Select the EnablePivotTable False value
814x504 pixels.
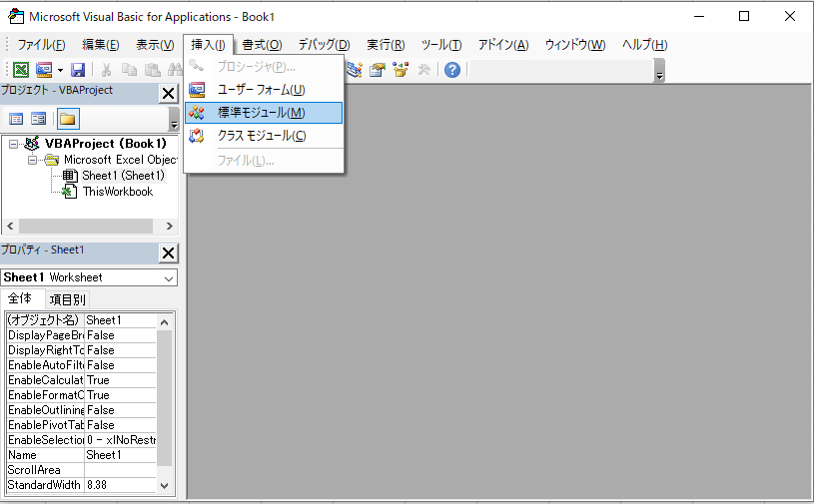coord(121,425)
